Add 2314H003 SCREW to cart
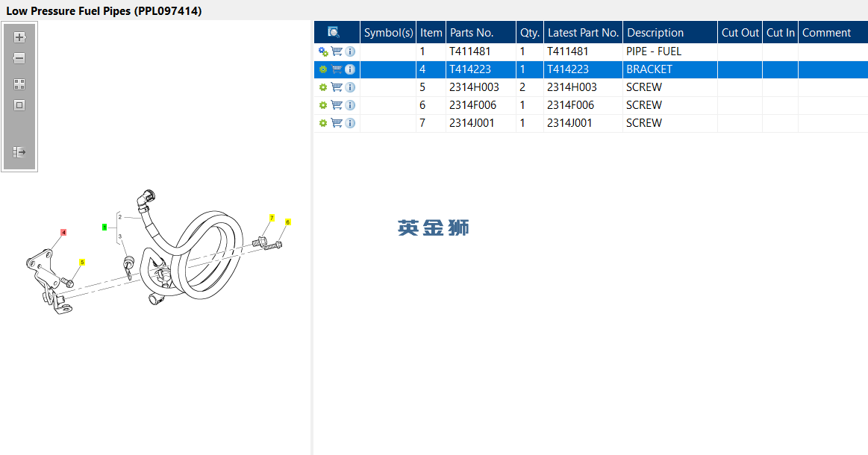Viewport: 868px width, 455px height. [337, 87]
